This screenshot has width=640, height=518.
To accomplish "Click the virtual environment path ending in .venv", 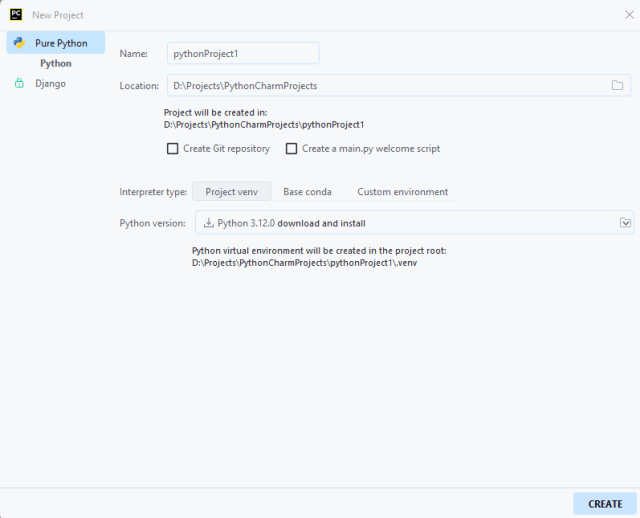I will click(x=304, y=262).
